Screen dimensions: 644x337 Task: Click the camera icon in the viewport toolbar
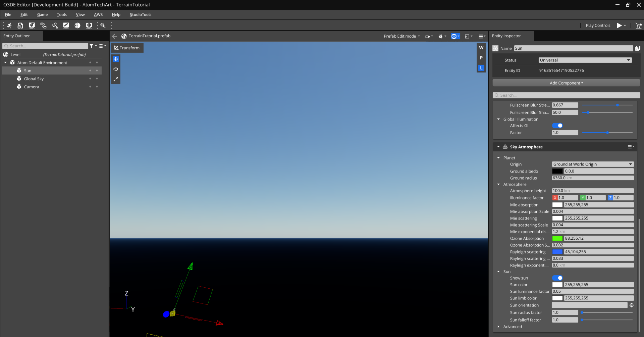click(x=427, y=36)
